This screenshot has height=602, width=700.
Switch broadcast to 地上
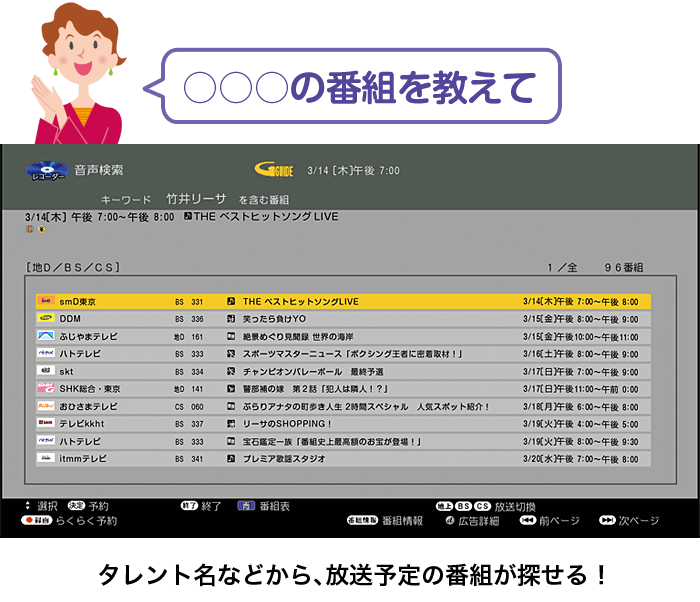[x=445, y=506]
